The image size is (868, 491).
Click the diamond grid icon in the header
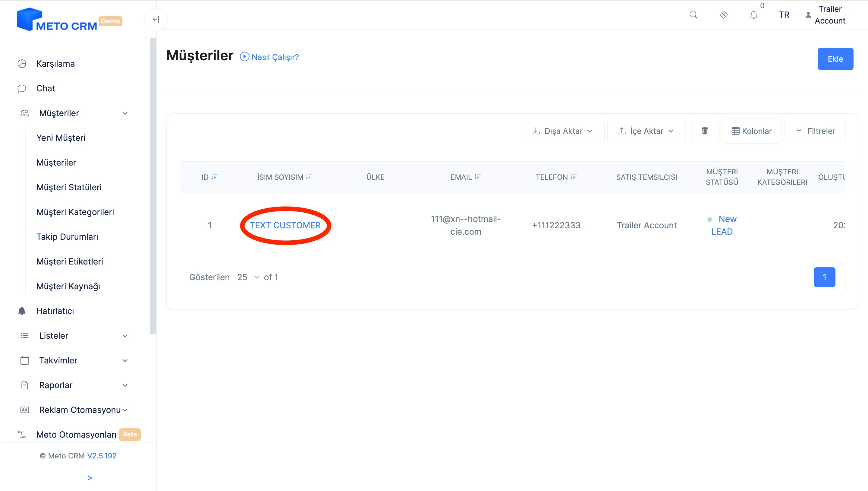coord(723,15)
